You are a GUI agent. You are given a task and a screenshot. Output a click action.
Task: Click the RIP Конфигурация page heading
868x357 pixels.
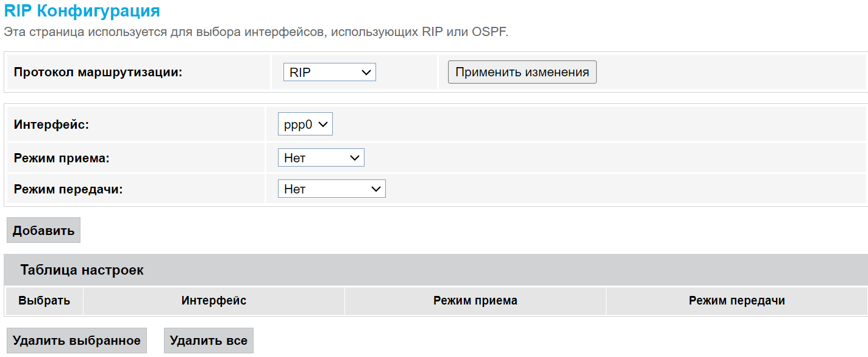tap(82, 11)
